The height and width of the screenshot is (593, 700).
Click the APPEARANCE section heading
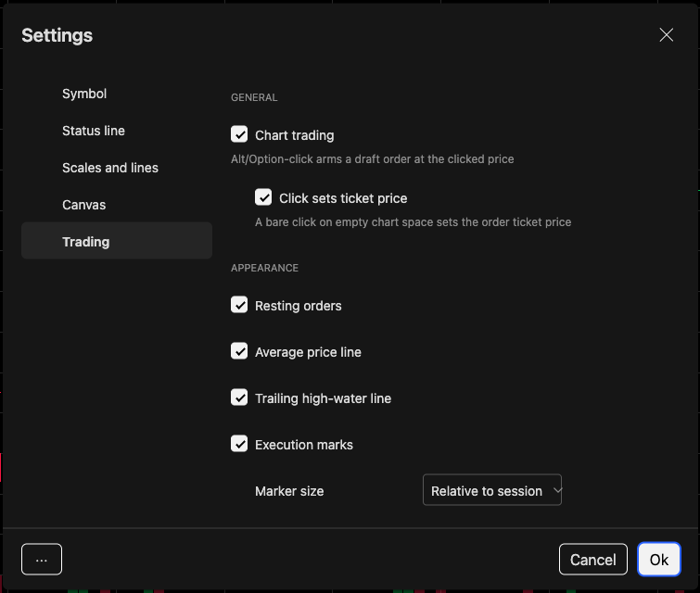265,268
